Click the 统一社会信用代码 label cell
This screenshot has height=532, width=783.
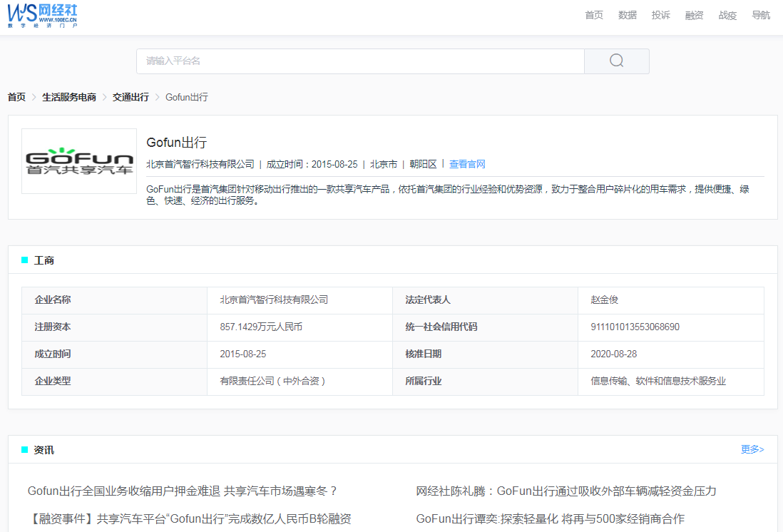click(485, 327)
